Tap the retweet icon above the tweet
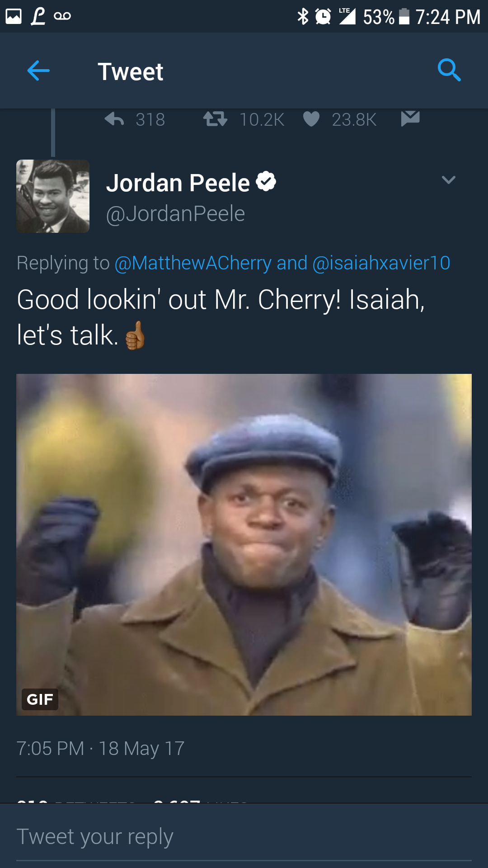This screenshot has height=868, width=488. (215, 119)
